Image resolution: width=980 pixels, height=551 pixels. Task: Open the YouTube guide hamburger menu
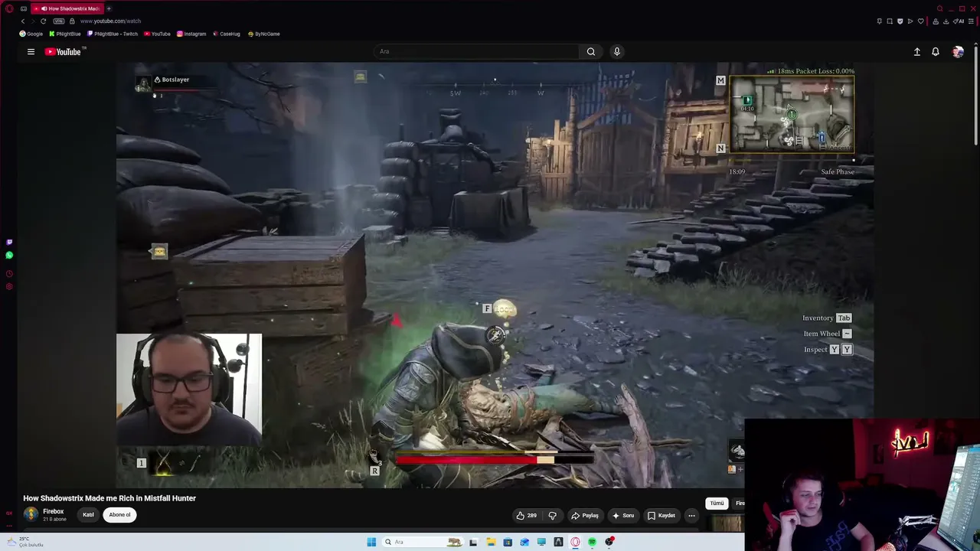(31, 52)
